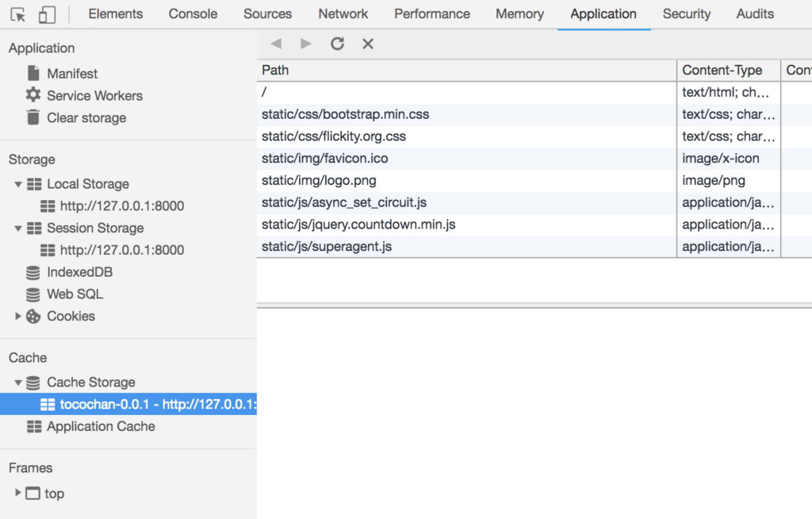Expand the Cookies tree arrow
Viewport: 812px width, 519px height.
coord(17,317)
